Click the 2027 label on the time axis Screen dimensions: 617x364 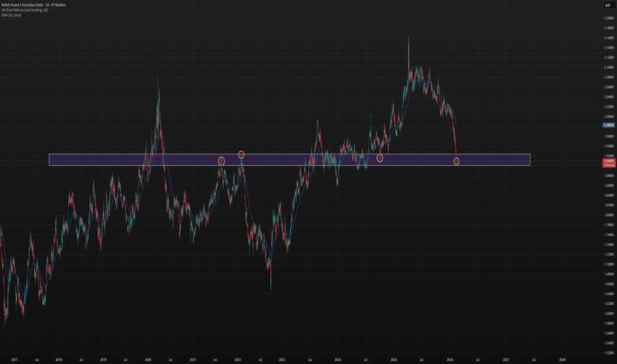pyautogui.click(x=506, y=359)
